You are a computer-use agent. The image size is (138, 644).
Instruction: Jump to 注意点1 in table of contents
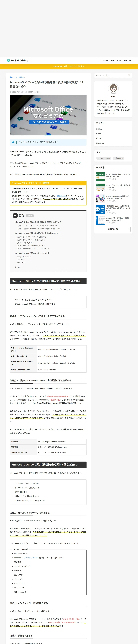[x=37, y=226]
